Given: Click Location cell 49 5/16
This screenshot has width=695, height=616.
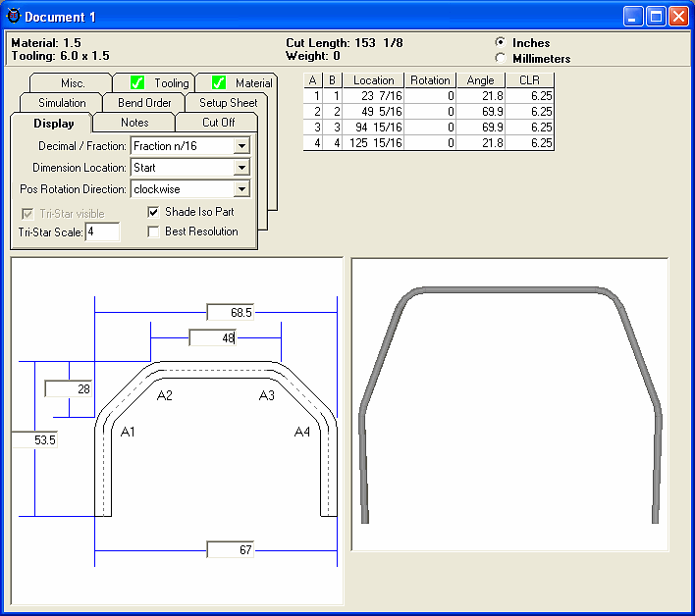Looking at the screenshot, I should tap(373, 112).
